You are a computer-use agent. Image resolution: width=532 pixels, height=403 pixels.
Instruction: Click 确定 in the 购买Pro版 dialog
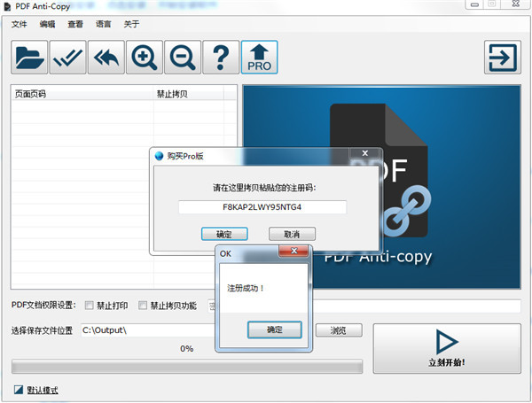[224, 234]
